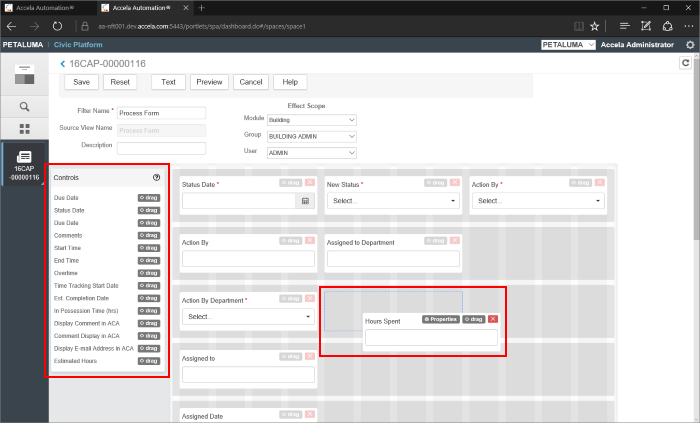Viewport: 700px width, 423px height.
Task: Click the refresh icon at top right of page
Action: coord(685,62)
